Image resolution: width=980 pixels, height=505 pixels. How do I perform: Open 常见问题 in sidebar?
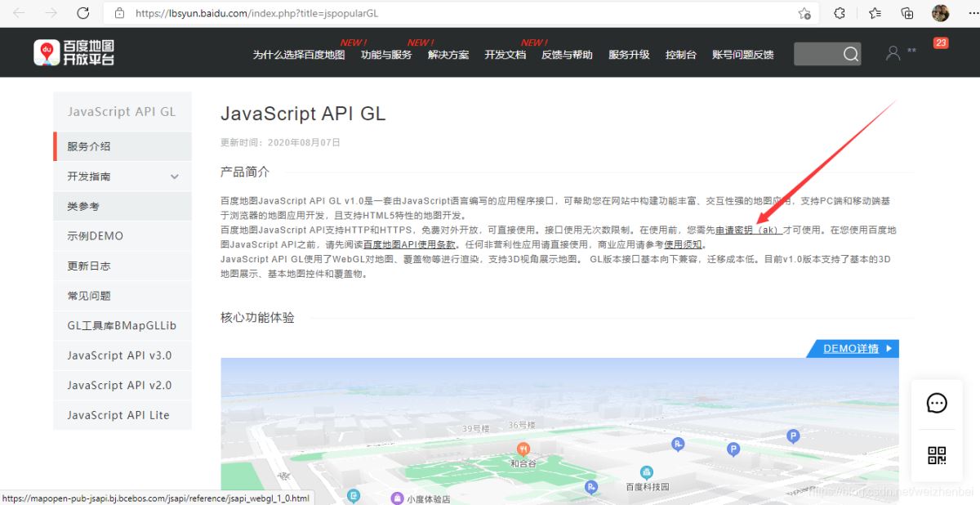coord(122,296)
